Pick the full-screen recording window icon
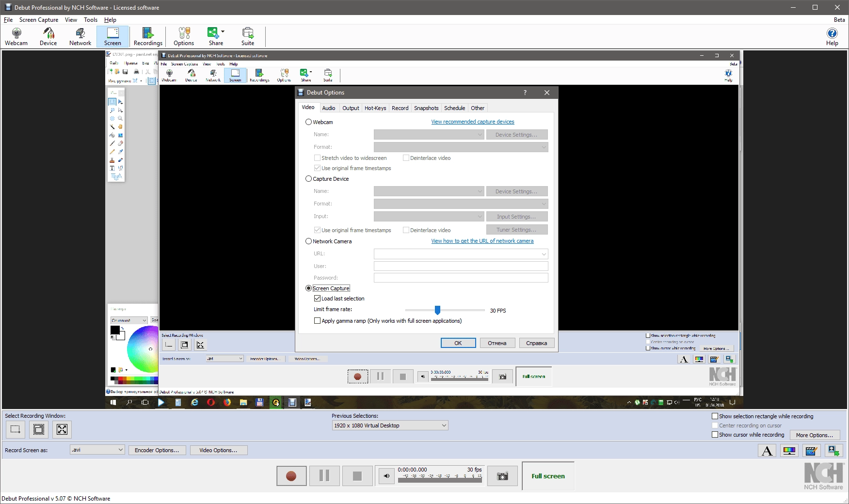This screenshot has width=849, height=504. (x=62, y=429)
